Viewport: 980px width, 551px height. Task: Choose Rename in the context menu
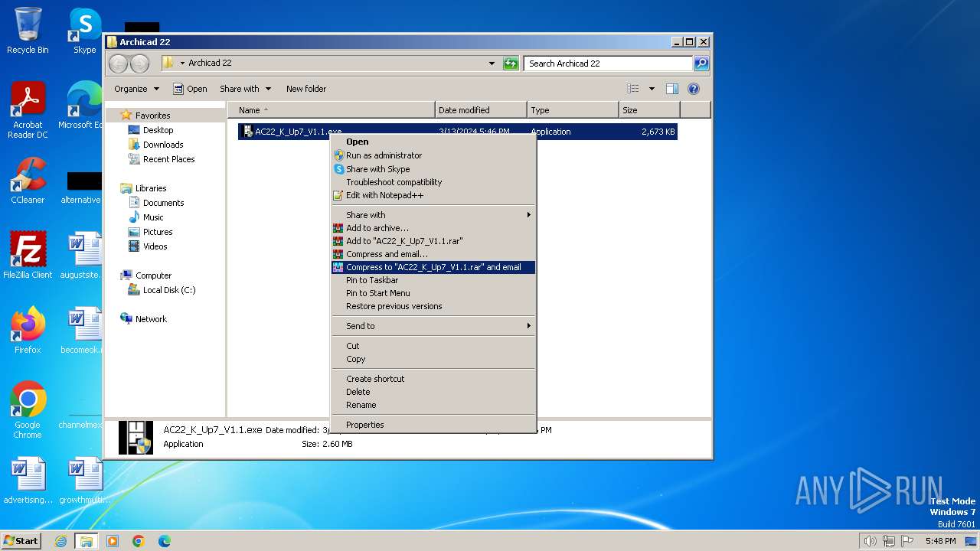[x=433, y=405]
